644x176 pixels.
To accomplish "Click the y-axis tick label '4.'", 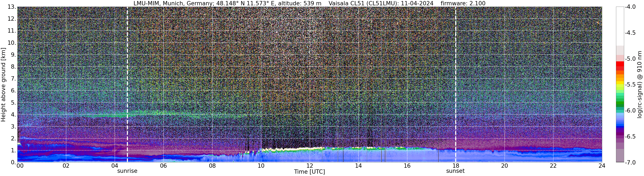I will pyautogui.click(x=13, y=115).
